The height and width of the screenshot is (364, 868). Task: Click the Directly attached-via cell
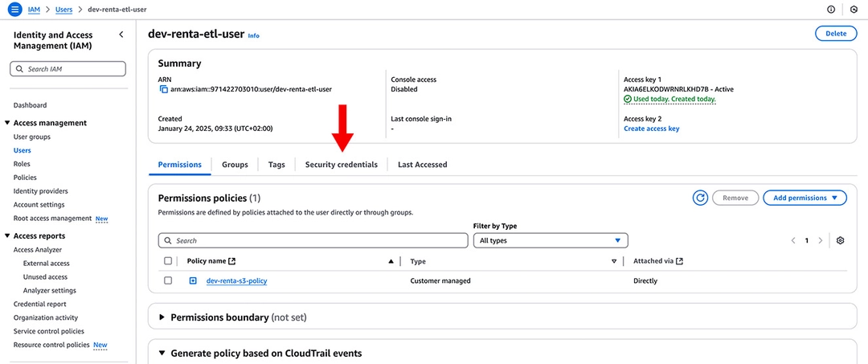pyautogui.click(x=645, y=281)
